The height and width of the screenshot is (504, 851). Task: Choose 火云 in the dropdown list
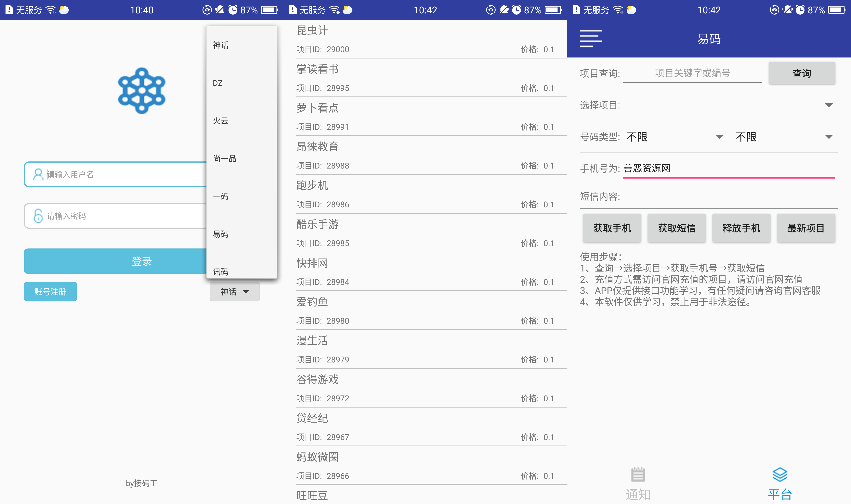pyautogui.click(x=221, y=120)
